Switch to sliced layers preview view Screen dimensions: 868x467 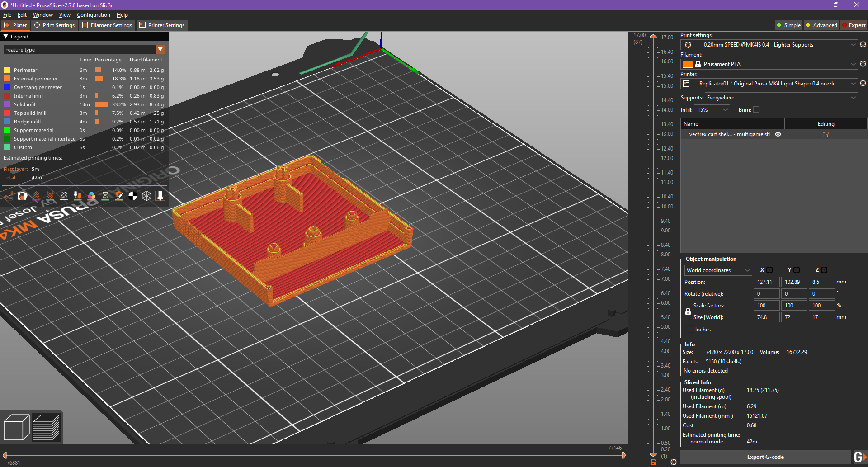(x=46, y=427)
